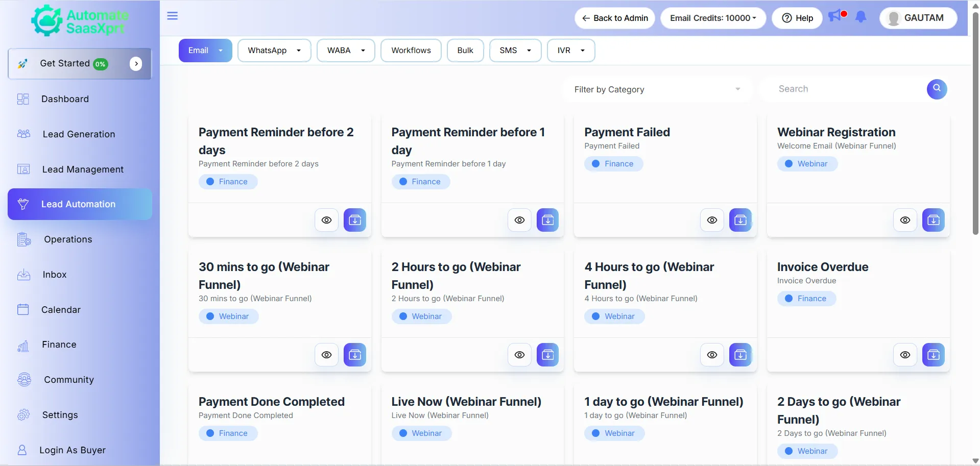Toggle the hamburger sidebar menu
The image size is (980, 466).
173,16
